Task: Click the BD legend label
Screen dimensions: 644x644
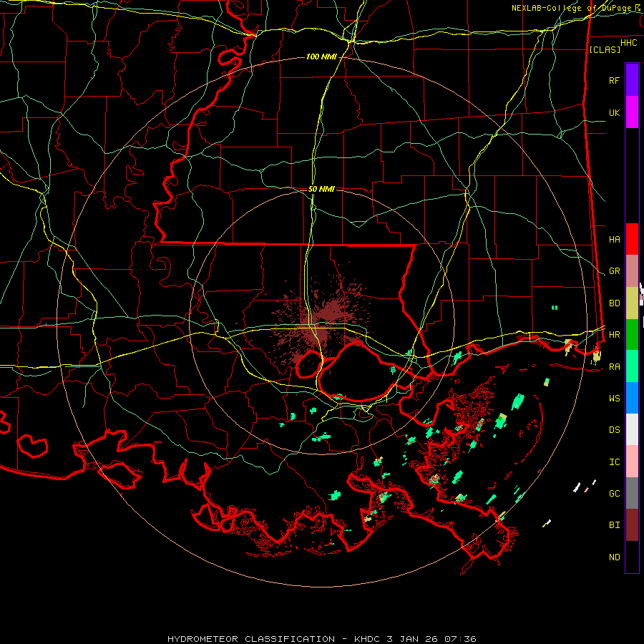Action: (614, 303)
